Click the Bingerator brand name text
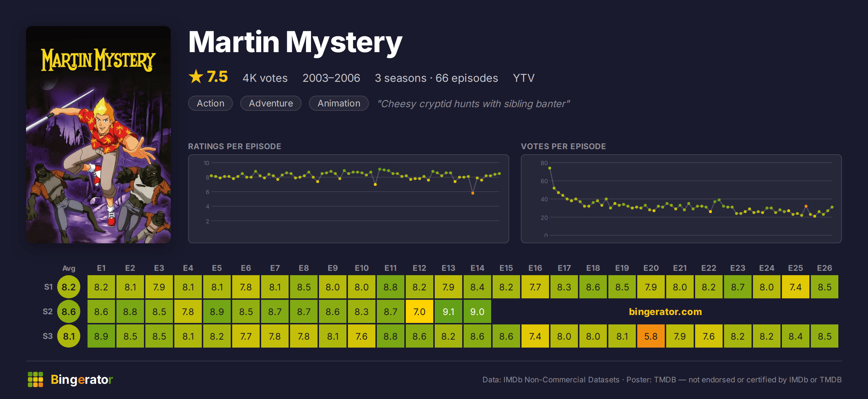 [82, 379]
